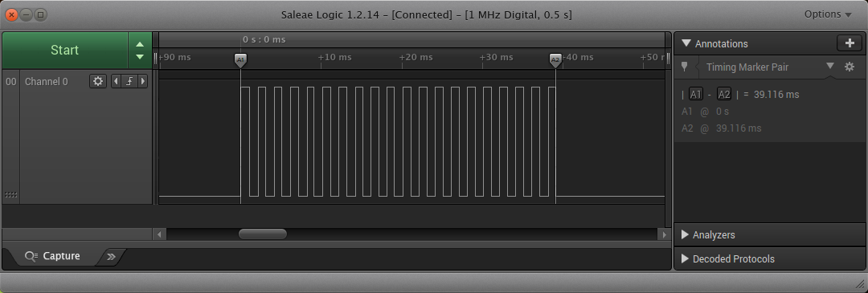Click the Channel 0 drag handle grip
Viewport: 868px width, 293px height.
[10, 195]
